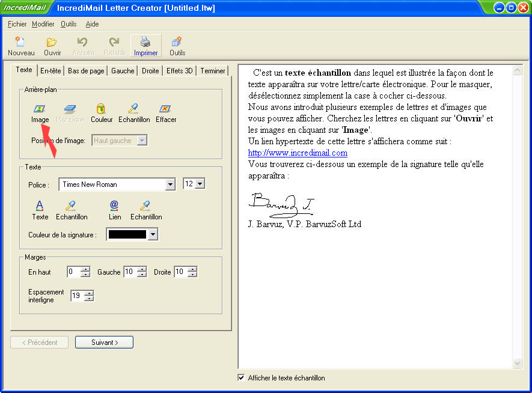Click the Suivant button
Viewport: 532px width, 393px height.
coord(104,343)
